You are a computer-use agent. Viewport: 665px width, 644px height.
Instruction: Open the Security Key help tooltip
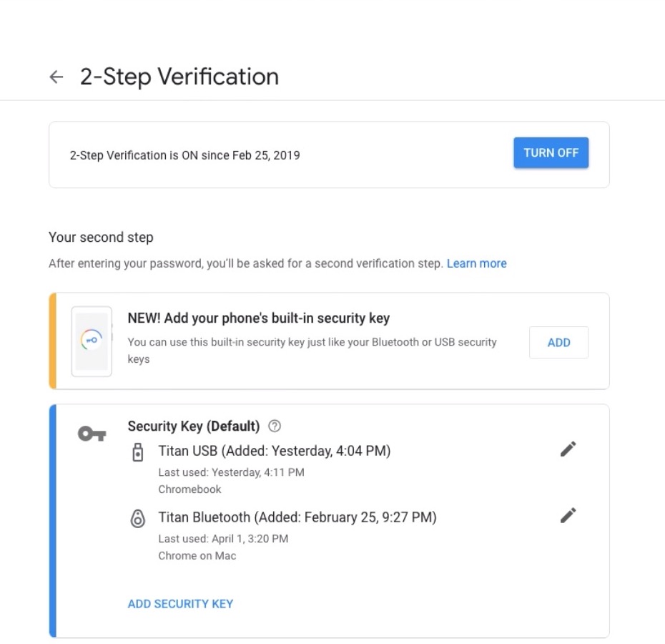(x=274, y=426)
